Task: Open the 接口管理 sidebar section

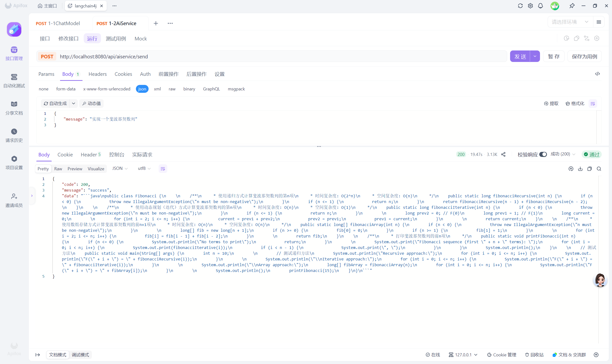Action: (14, 54)
